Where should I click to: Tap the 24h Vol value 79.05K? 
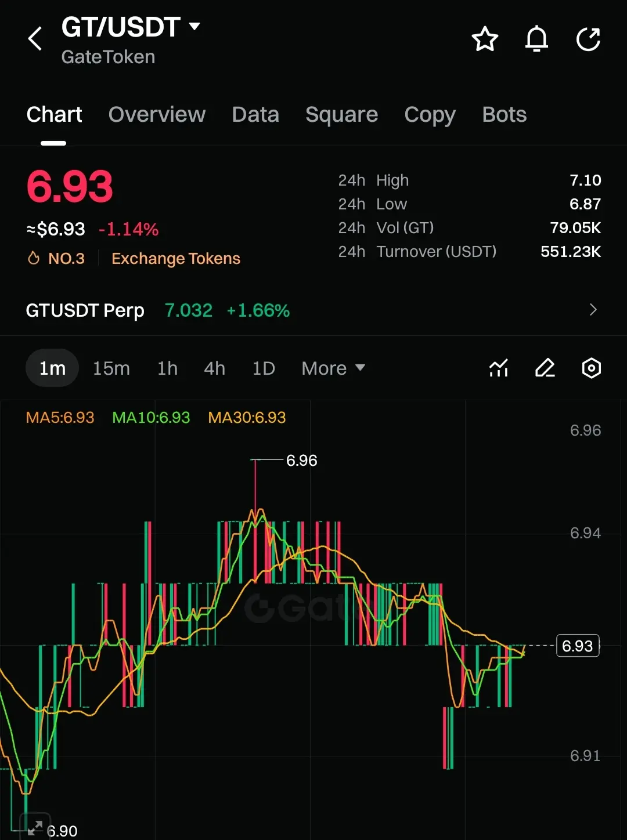point(575,228)
